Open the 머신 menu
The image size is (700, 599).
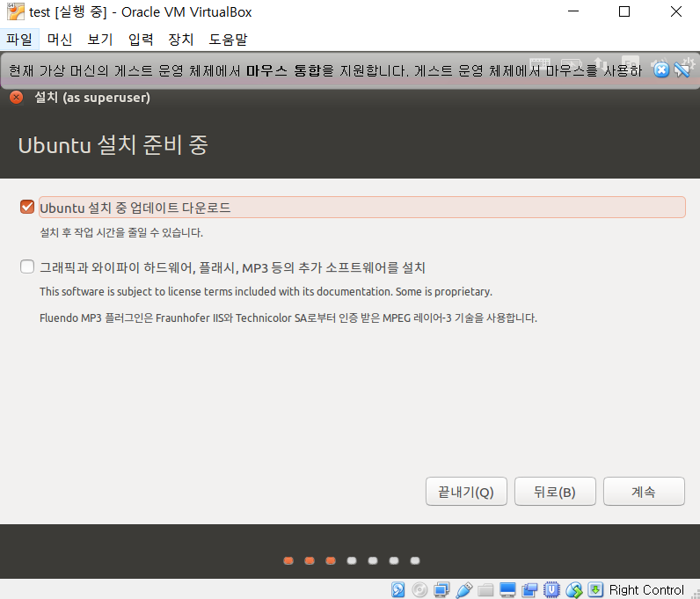60,40
